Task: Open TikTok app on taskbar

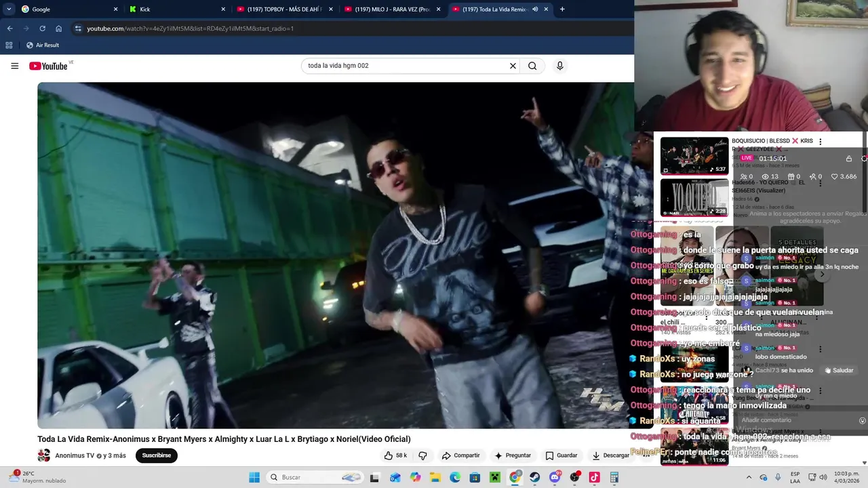Action: point(595,477)
